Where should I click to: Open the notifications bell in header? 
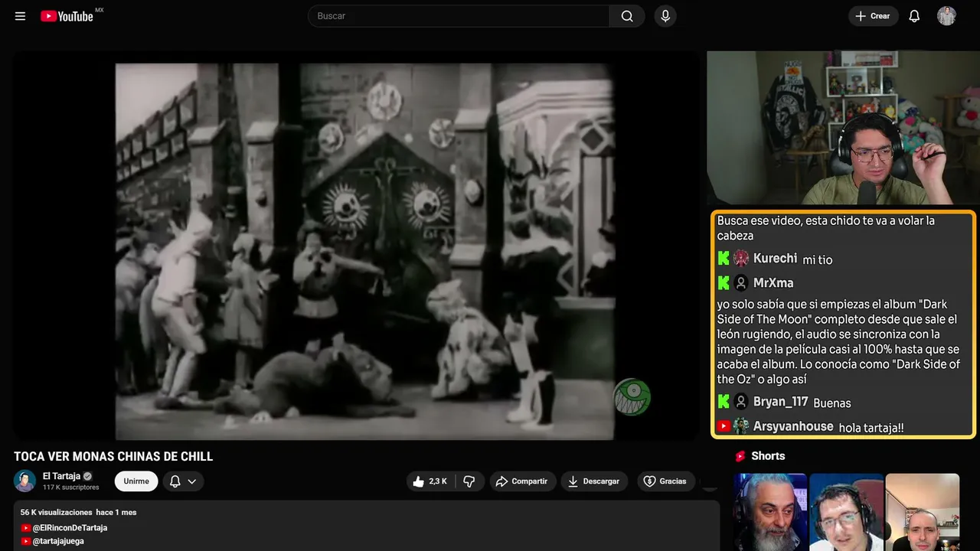coord(914,16)
